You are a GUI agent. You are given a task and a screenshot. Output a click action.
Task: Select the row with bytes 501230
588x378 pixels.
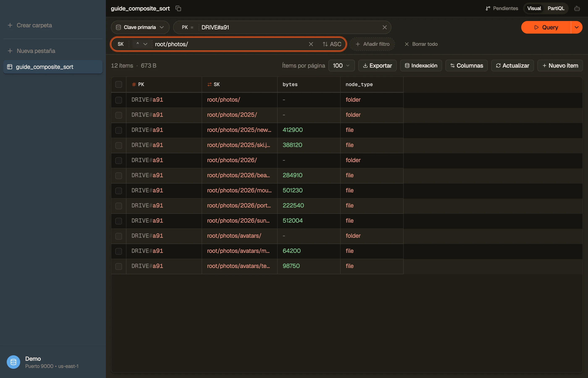118,191
